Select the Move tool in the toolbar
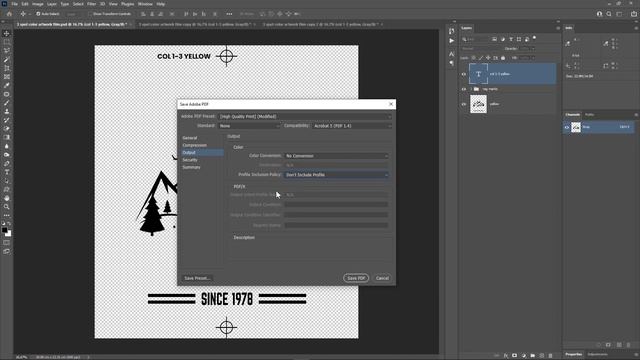This screenshot has height=360, width=640. point(7,33)
